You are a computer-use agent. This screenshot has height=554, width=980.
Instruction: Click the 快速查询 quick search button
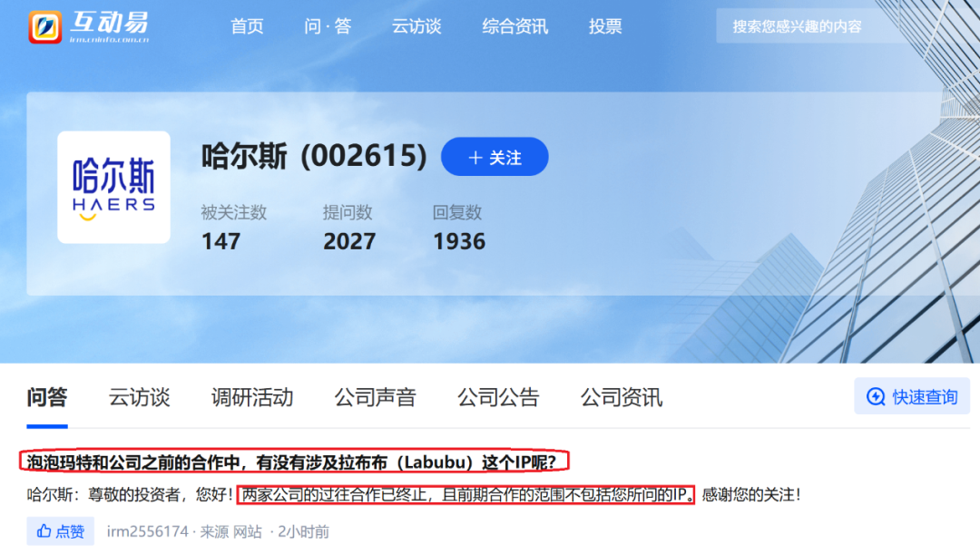(x=912, y=396)
